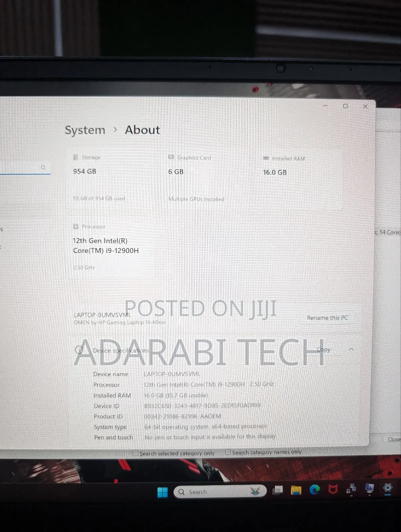Image resolution: width=401 pixels, height=532 pixels.
Task: Select the Device ID value
Action: [x=202, y=406]
